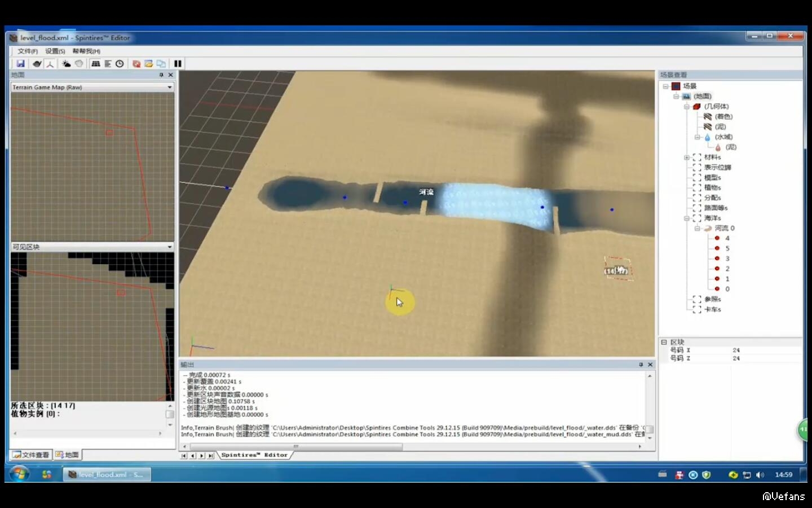Toggle the pause button in toolbar
This screenshot has width=812, height=508.
(178, 64)
